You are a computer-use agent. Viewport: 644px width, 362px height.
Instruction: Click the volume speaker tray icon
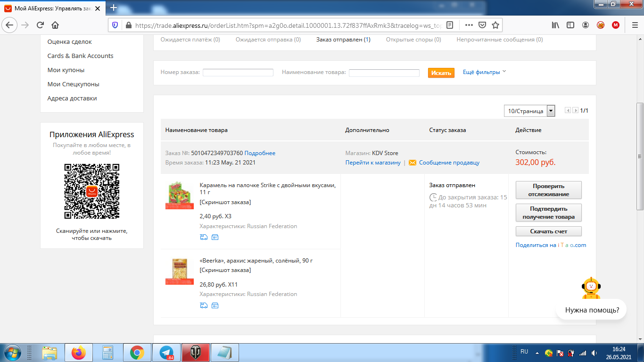(x=595, y=353)
